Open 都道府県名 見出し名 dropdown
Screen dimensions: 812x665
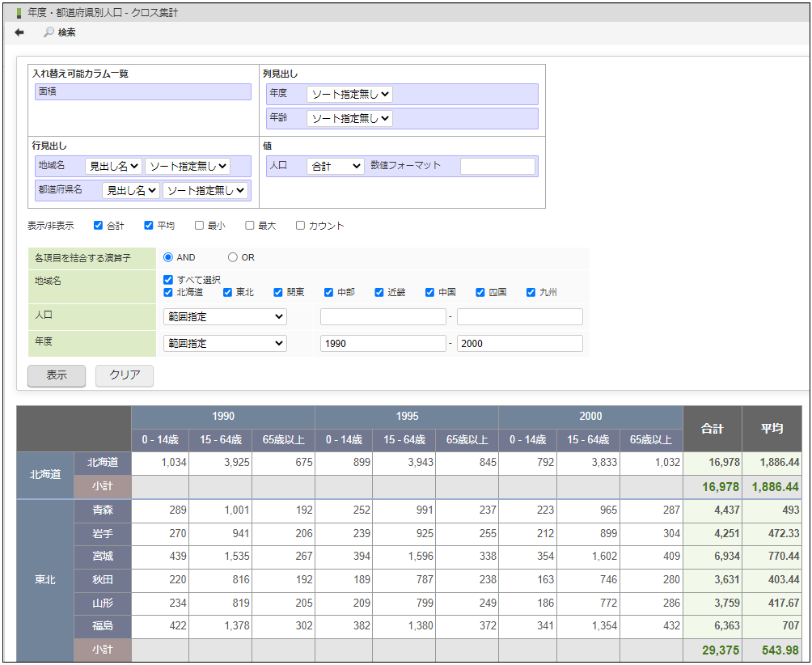(130, 191)
